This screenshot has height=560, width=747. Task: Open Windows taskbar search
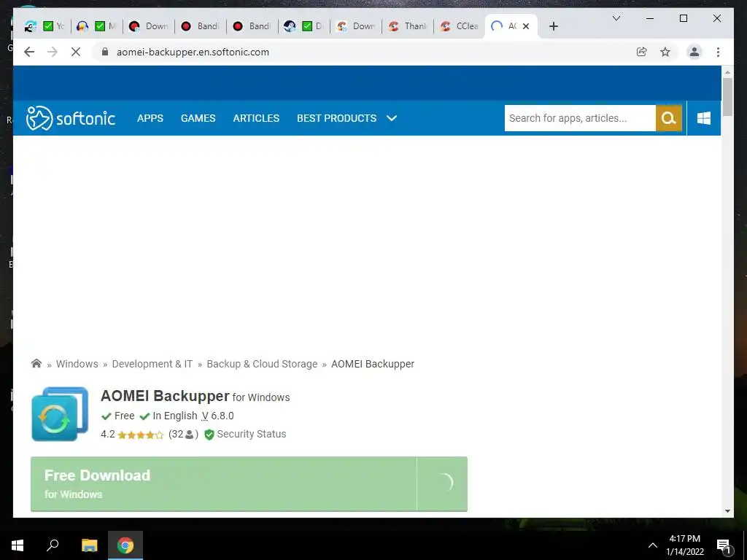point(53,545)
